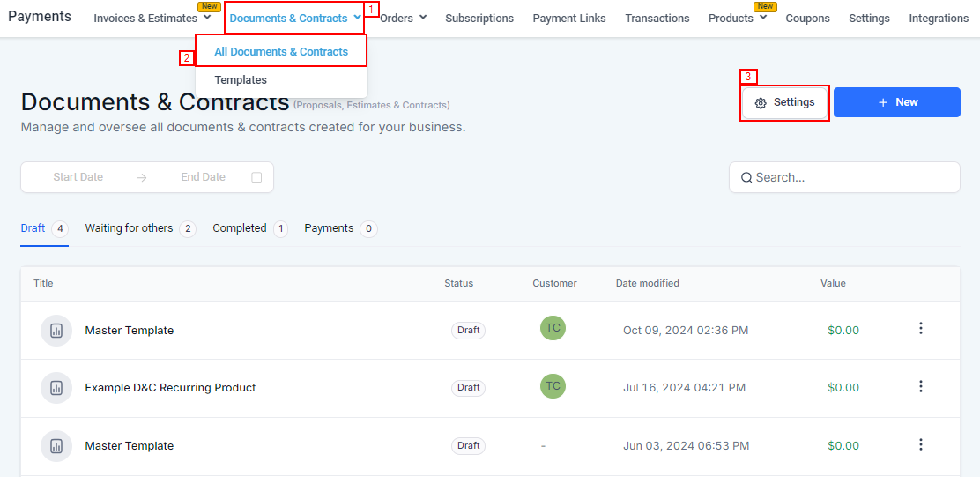Click the Value column header

point(833,283)
